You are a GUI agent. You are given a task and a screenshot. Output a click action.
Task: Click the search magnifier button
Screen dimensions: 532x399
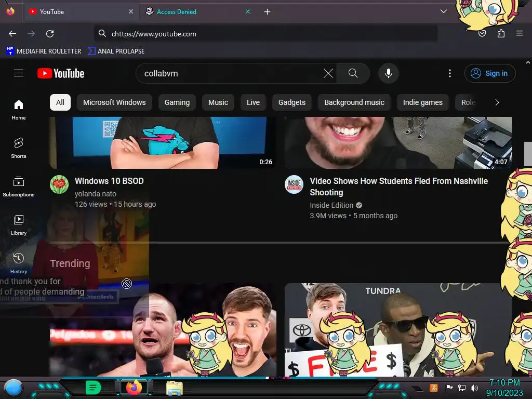(x=353, y=73)
